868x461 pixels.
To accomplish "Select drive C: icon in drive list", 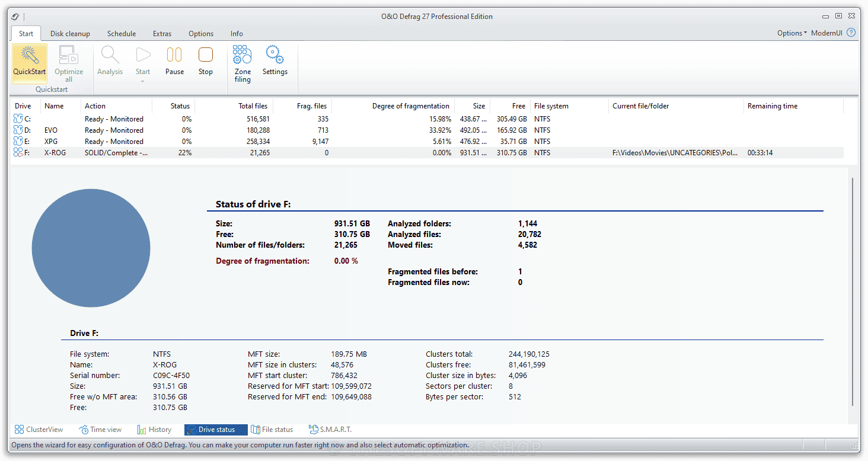I will pos(18,119).
